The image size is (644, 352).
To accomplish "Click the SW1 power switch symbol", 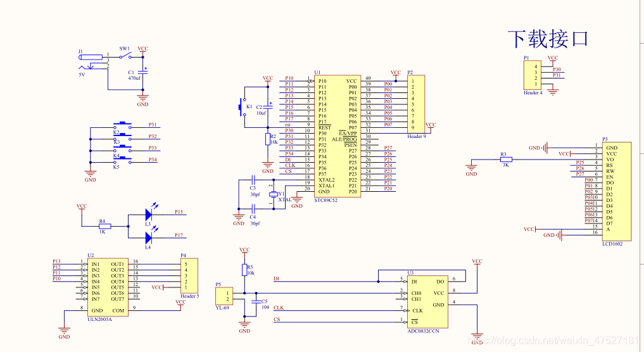I will click(125, 56).
